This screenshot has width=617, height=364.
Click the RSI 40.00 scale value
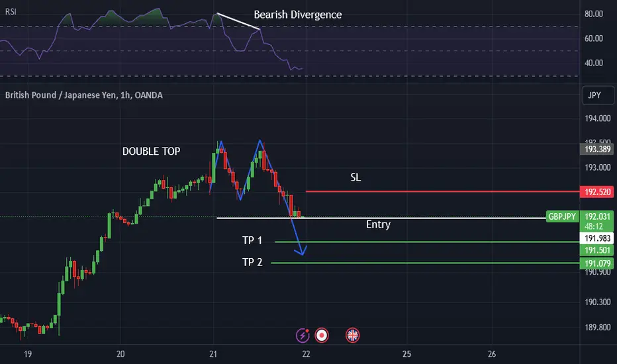pos(594,63)
